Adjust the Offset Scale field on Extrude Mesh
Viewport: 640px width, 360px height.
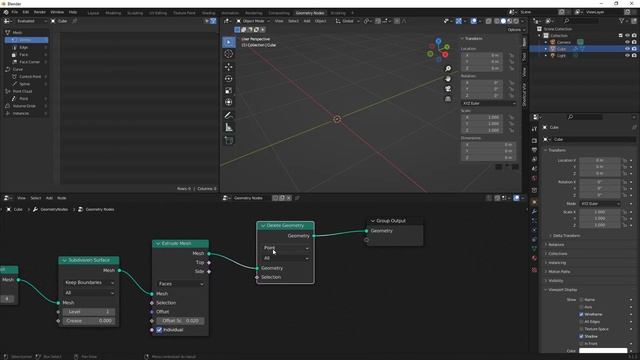180,321
